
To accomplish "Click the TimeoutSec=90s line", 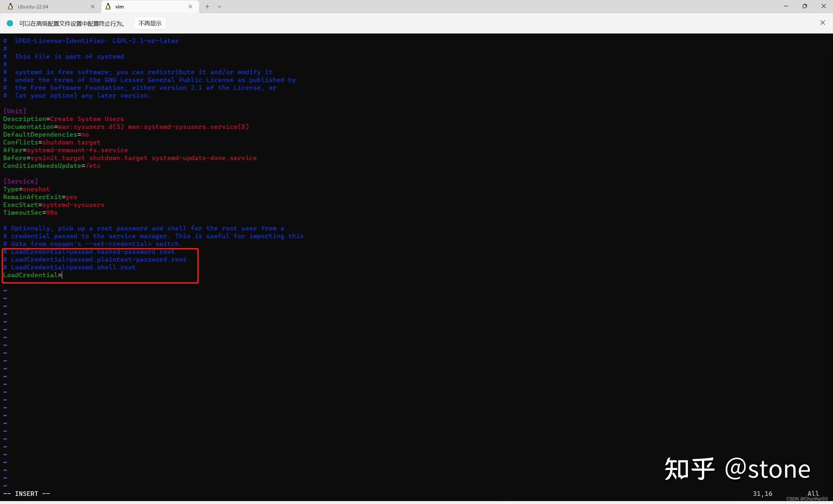I will pos(31,212).
